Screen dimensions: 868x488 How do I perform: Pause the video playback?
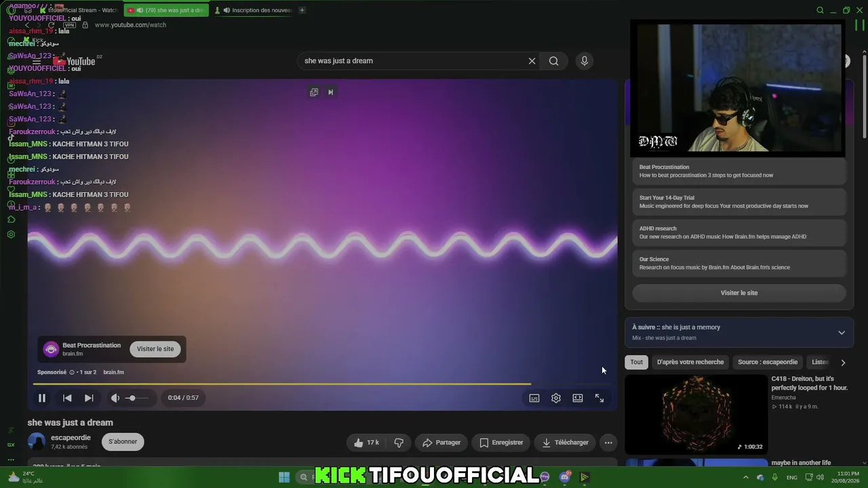coord(41,398)
